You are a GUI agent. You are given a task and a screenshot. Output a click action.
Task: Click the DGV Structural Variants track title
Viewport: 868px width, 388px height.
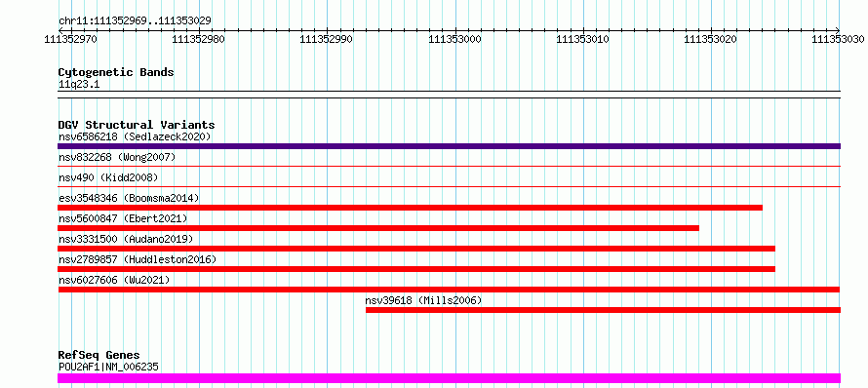click(137, 125)
